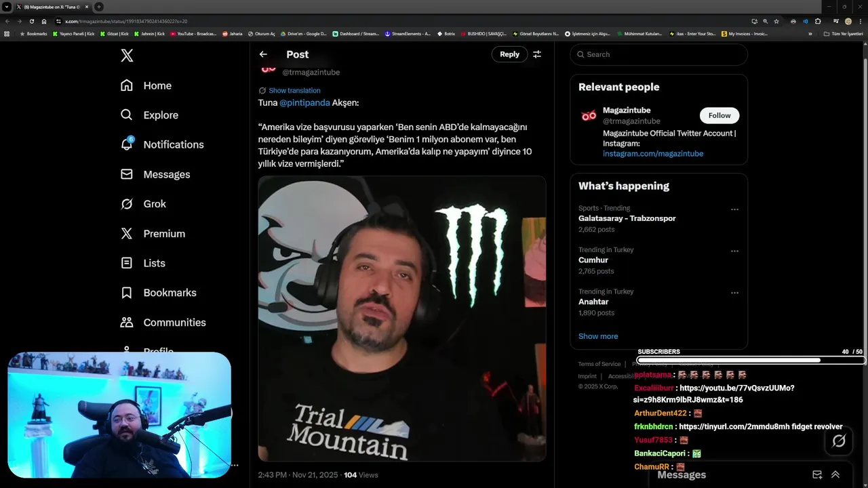
Task: Open the Botrix bookmark
Action: click(x=446, y=33)
